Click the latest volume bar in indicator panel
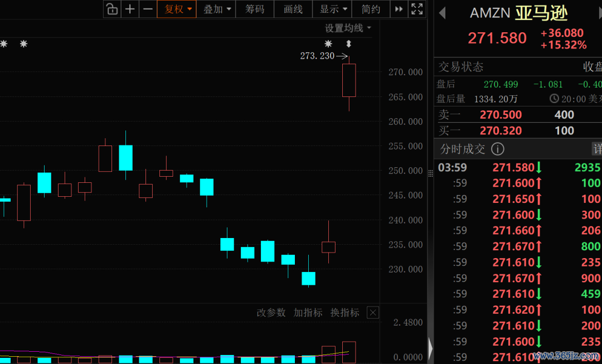This screenshot has width=602, height=364. coord(349,352)
